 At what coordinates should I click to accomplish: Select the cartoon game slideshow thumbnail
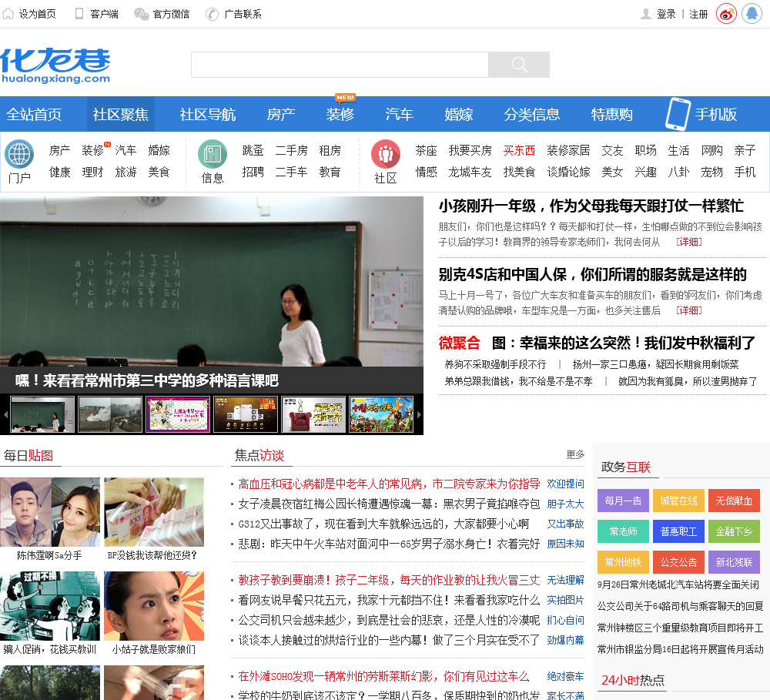click(x=382, y=414)
